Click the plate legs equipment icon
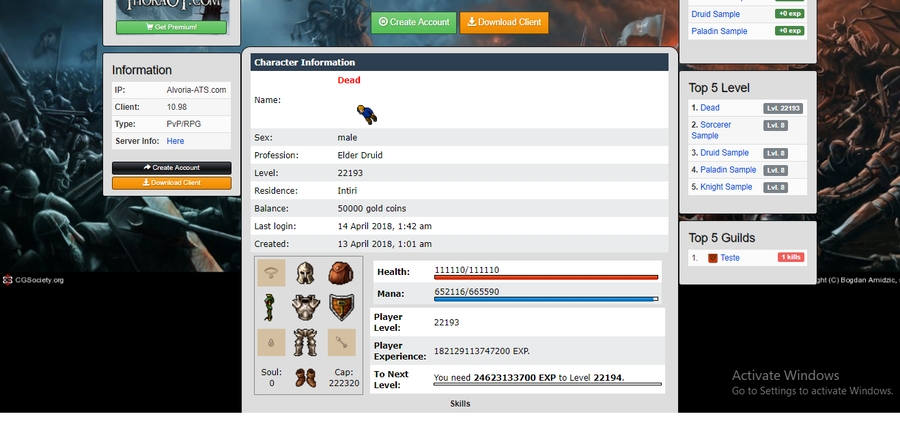 [x=306, y=343]
